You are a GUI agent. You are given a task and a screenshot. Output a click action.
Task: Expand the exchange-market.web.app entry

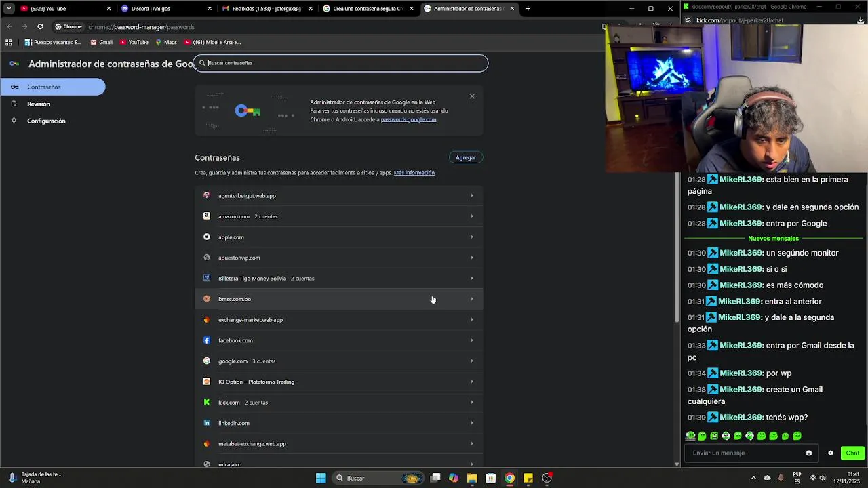338,319
